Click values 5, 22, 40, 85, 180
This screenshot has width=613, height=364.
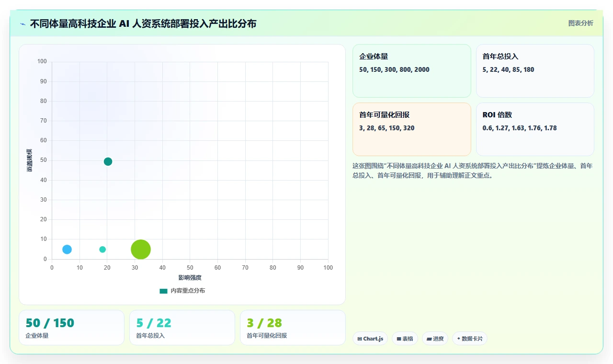click(508, 69)
